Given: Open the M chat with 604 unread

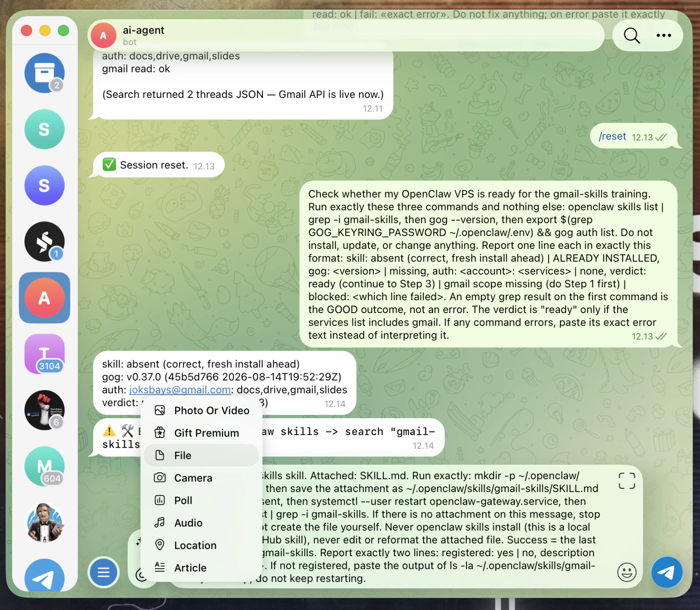Looking at the screenshot, I should (x=44, y=466).
